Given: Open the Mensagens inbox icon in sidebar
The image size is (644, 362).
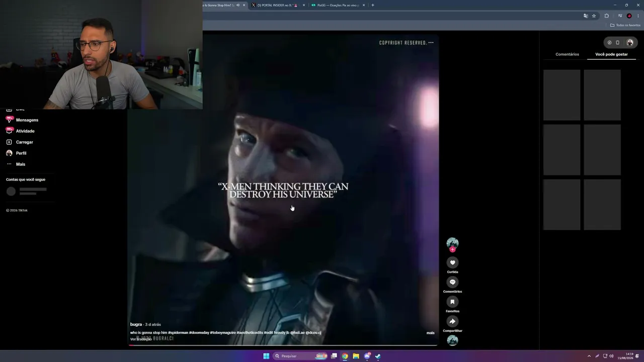Looking at the screenshot, I should 9,120.
